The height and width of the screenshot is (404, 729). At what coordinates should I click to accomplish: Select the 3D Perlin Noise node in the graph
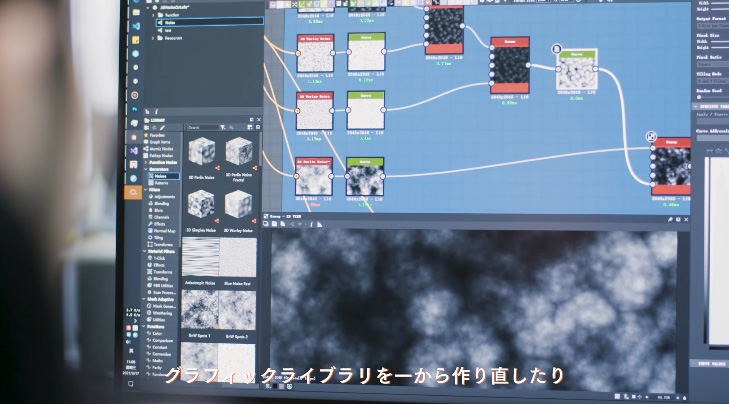pyautogui.click(x=314, y=177)
